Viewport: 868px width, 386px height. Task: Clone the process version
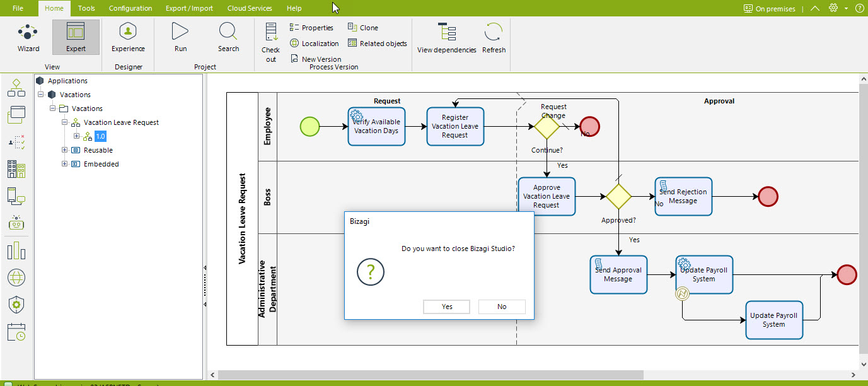coord(363,28)
